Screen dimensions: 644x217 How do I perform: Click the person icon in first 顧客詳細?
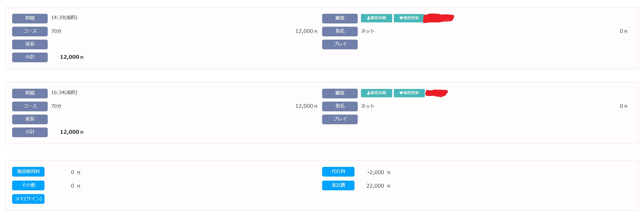[x=369, y=18]
